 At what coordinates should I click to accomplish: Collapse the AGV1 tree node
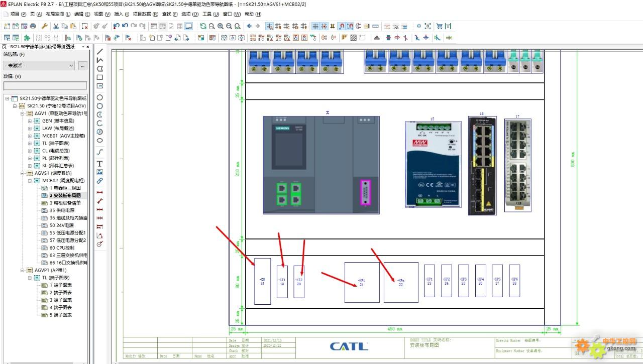23,113
